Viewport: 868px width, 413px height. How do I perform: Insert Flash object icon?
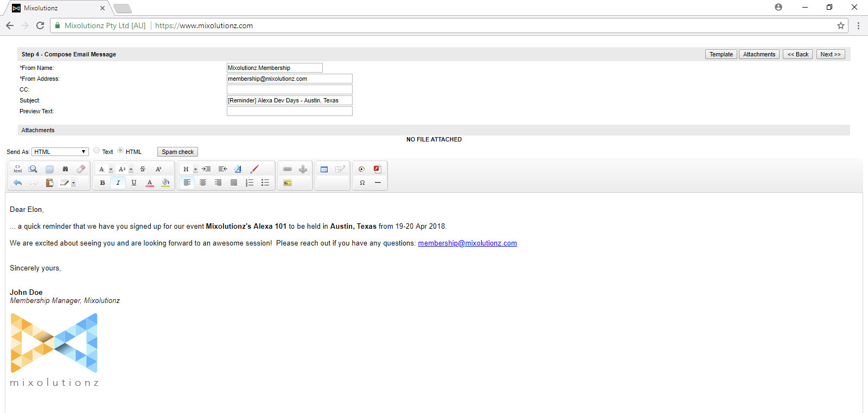[378, 169]
